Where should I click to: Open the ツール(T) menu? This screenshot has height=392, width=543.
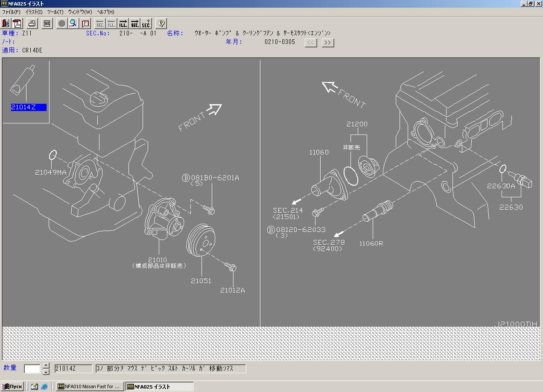[x=55, y=12]
